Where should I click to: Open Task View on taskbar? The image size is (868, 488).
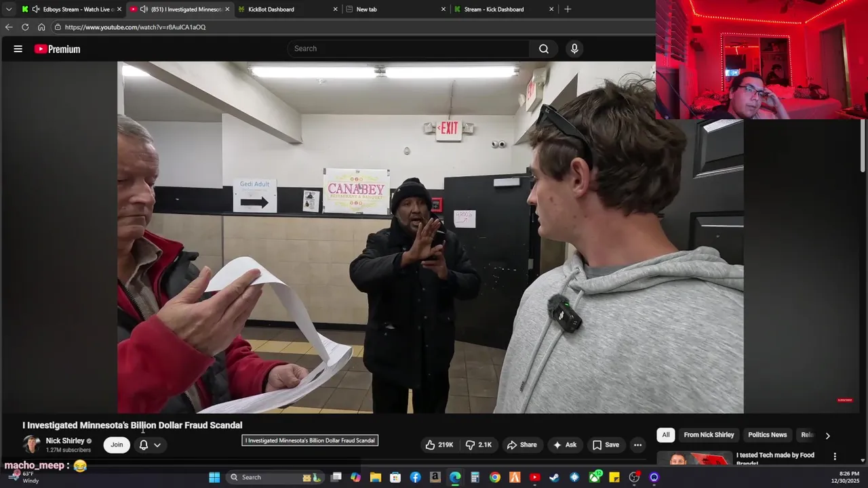[x=336, y=477]
